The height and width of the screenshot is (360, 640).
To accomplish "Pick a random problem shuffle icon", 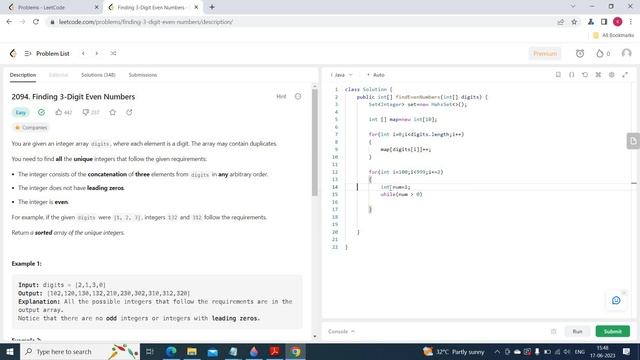I will pyautogui.click(x=113, y=53).
